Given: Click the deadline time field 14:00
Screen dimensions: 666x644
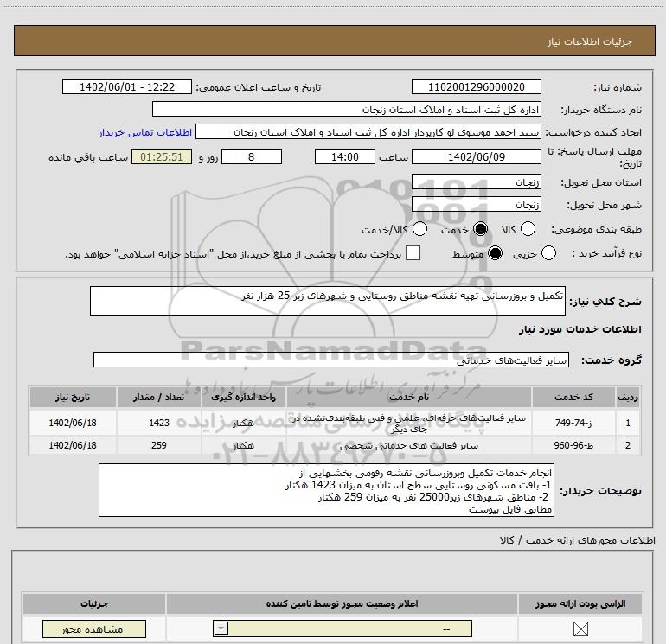Looking at the screenshot, I should [345, 156].
